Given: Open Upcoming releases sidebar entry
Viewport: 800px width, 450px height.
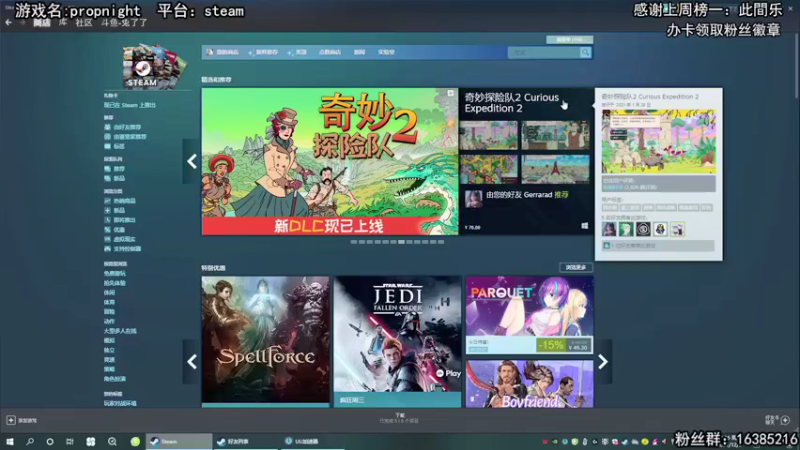Looking at the screenshot, I should tap(119, 220).
